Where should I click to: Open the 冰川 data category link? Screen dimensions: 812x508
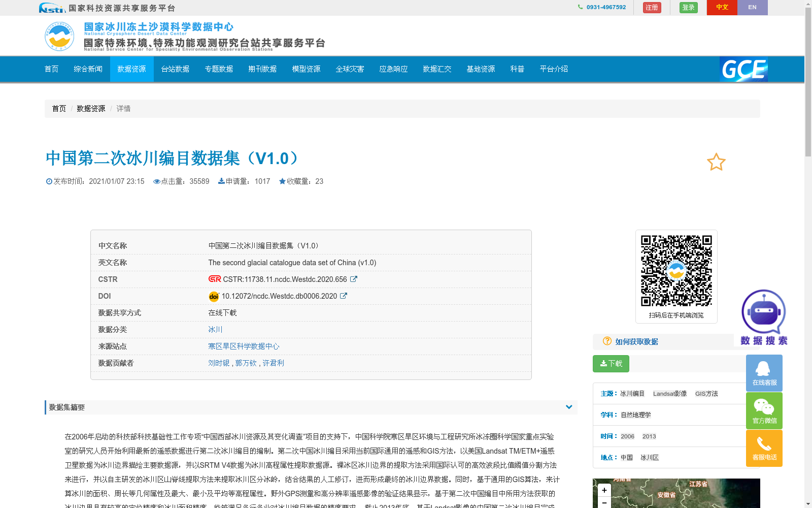[x=216, y=330]
